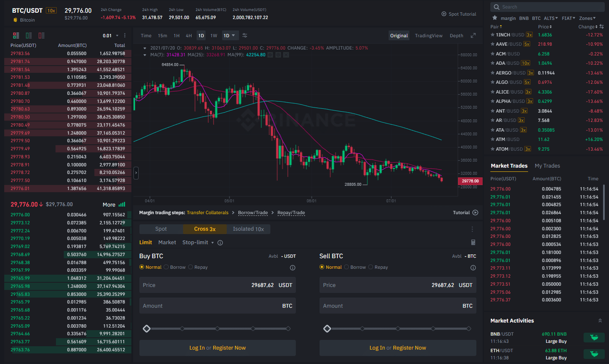Show sell orders only view icon
The height and width of the screenshot is (364, 609).
point(42,36)
